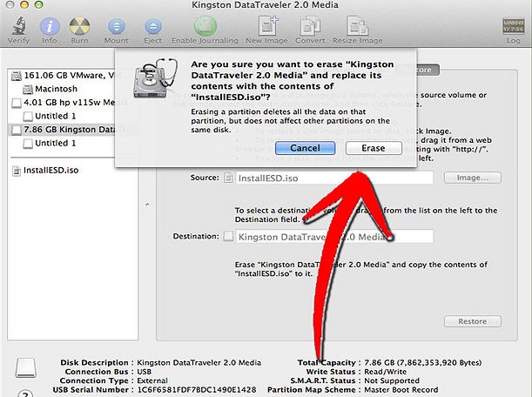Image resolution: width=532 pixels, height=397 pixels.
Task: Click the Restore button
Action: click(x=472, y=321)
